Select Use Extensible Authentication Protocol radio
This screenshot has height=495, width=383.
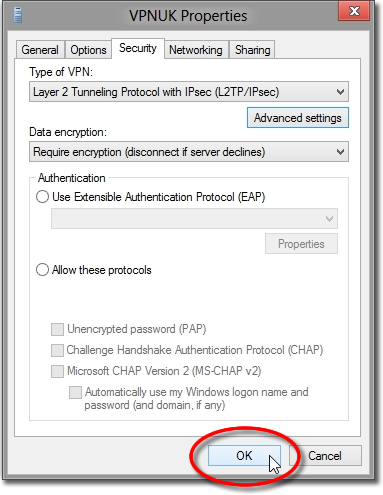click(42, 197)
